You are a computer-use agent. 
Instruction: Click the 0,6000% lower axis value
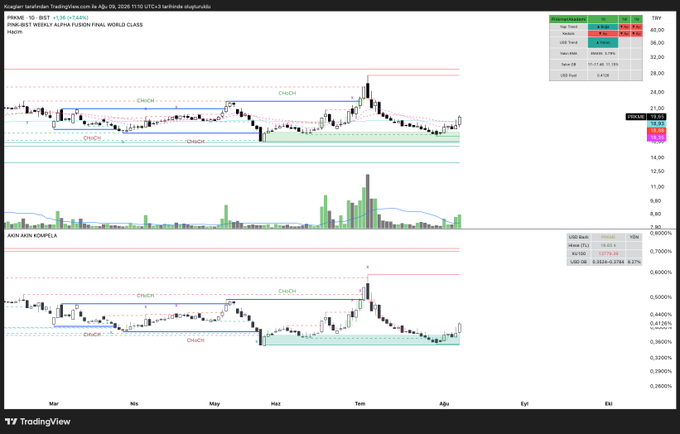point(660,272)
